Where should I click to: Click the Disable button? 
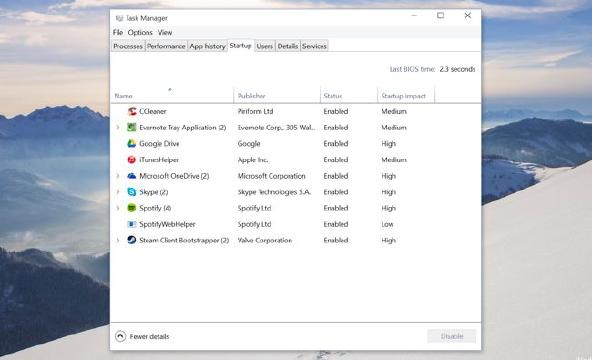[452, 336]
